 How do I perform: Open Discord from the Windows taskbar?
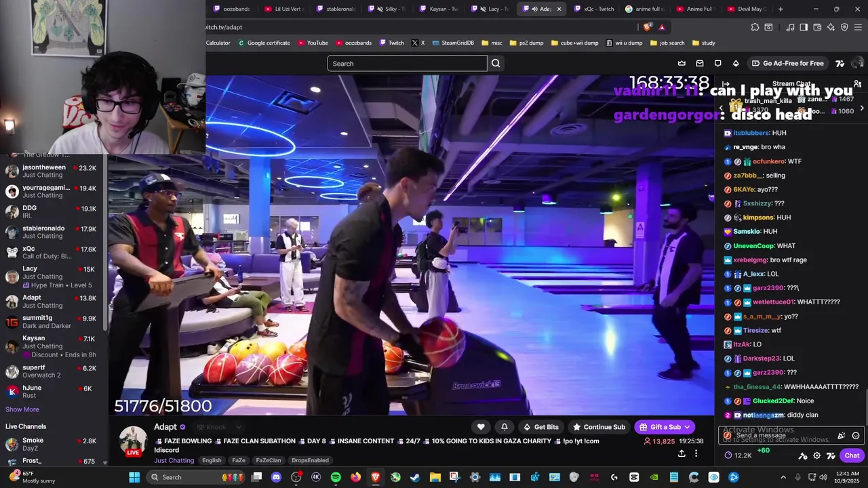pyautogui.click(x=276, y=477)
